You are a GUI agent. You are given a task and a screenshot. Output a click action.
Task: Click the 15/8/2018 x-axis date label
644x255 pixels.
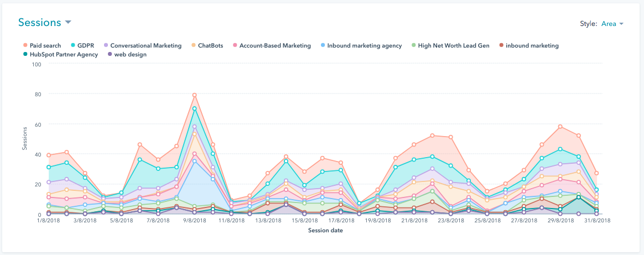(x=304, y=221)
